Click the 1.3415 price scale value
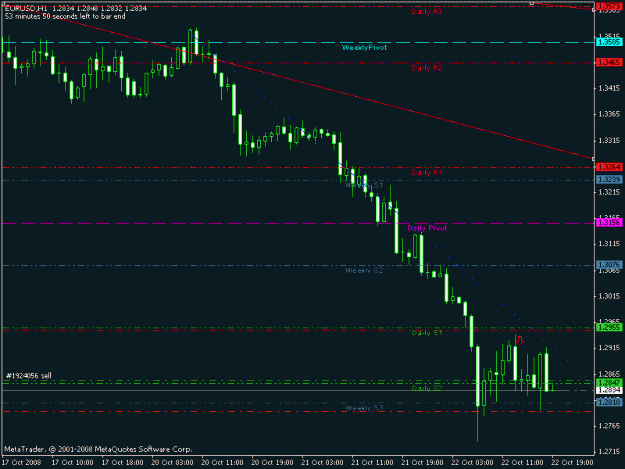Screen dimensions: 625x469 (609, 88)
